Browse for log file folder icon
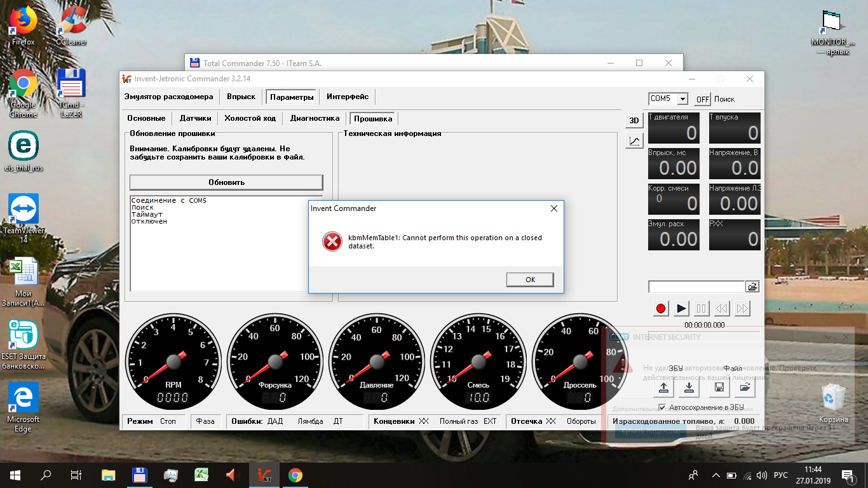The height and width of the screenshot is (488, 868). click(752, 287)
